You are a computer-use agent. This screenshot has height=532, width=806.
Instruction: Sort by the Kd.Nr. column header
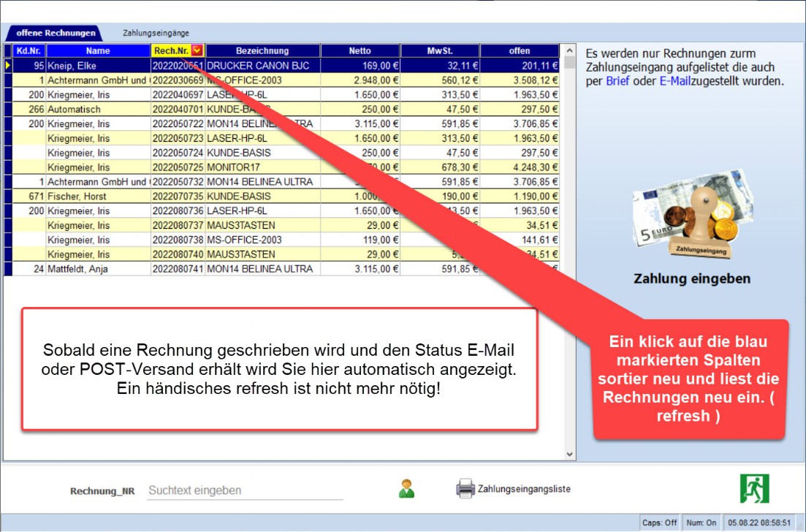(x=28, y=50)
